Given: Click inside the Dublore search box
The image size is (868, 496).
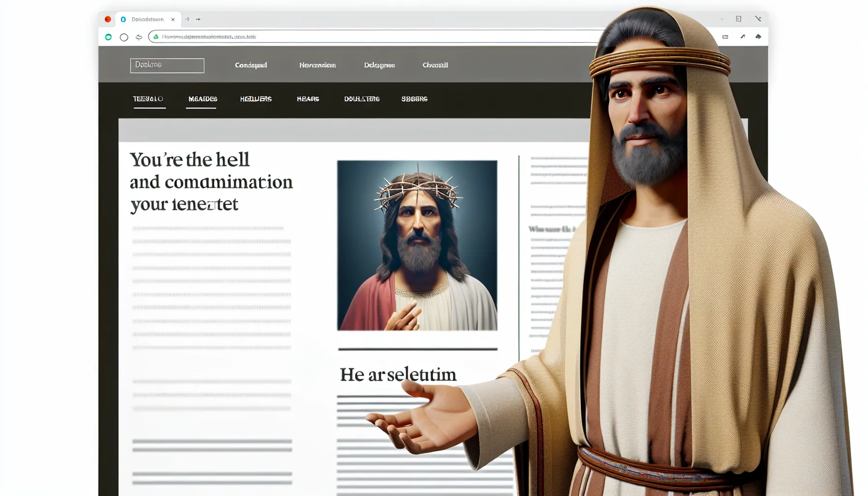Looking at the screenshot, I should tap(167, 65).
